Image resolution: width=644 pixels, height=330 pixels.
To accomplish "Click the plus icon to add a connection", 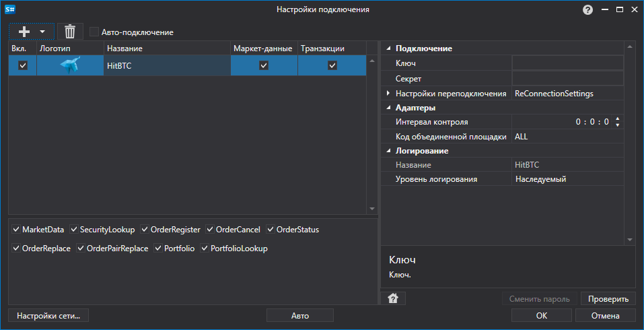I will (24, 32).
